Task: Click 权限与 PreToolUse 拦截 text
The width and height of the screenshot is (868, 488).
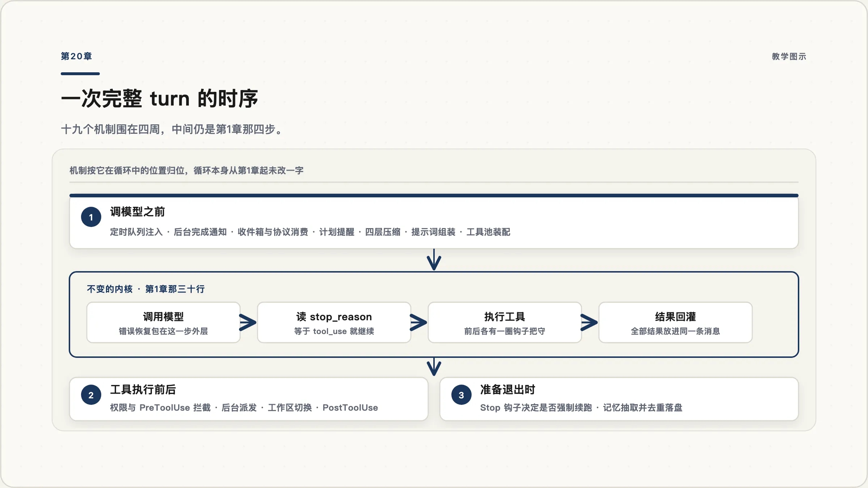Action: click(x=160, y=408)
